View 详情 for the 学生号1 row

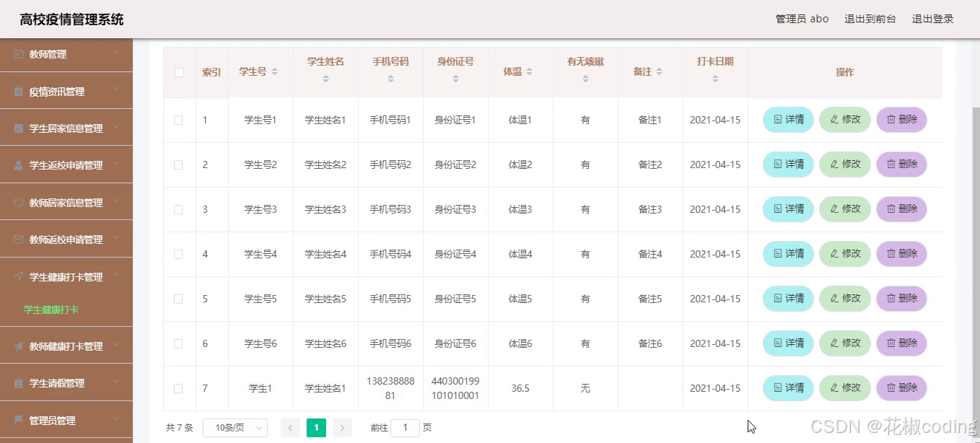(788, 120)
